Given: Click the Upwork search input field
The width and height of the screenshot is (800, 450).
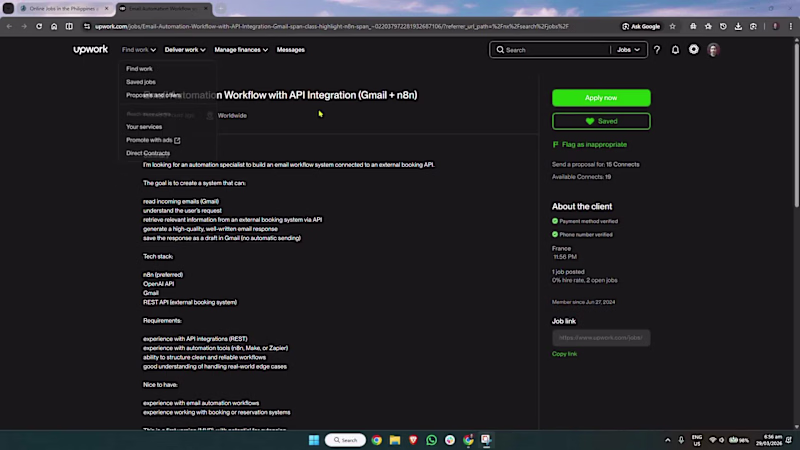Looking at the screenshot, I should (x=556, y=50).
